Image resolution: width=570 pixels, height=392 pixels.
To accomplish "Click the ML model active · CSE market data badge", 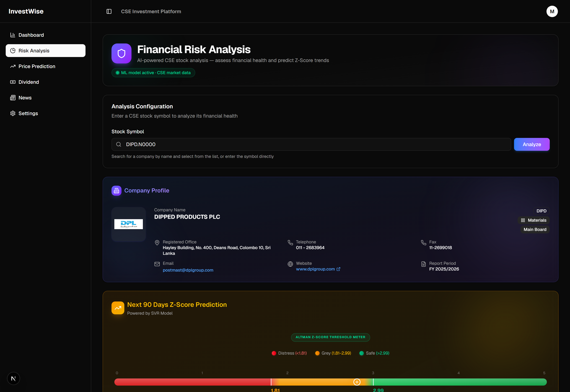I will tap(153, 73).
